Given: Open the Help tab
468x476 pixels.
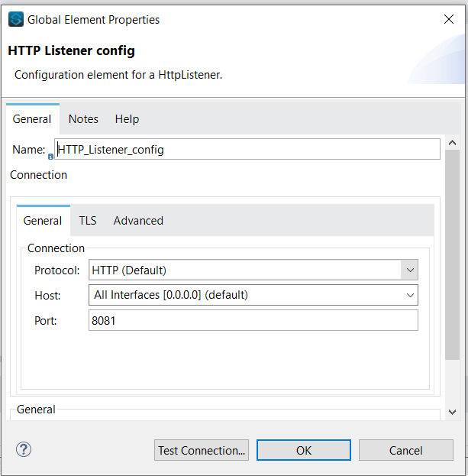Looking at the screenshot, I should coord(127,119).
